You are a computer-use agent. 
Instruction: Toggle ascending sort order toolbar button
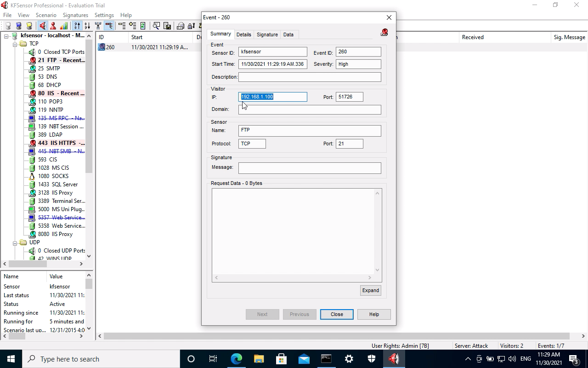[77, 26]
